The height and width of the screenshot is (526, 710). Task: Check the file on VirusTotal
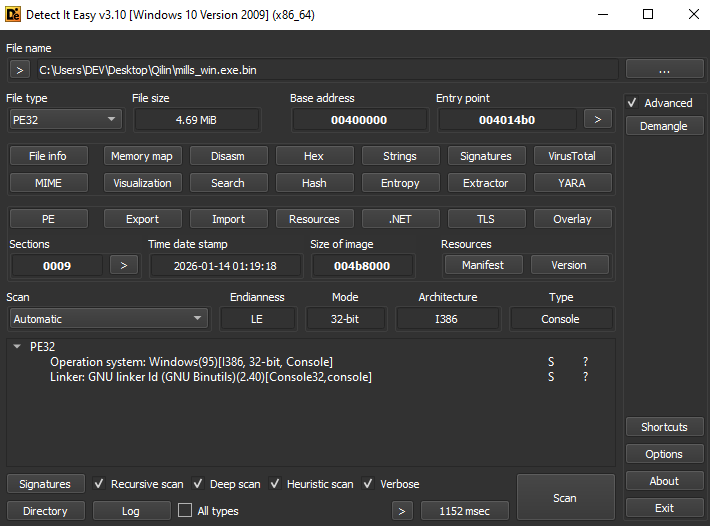(572, 156)
